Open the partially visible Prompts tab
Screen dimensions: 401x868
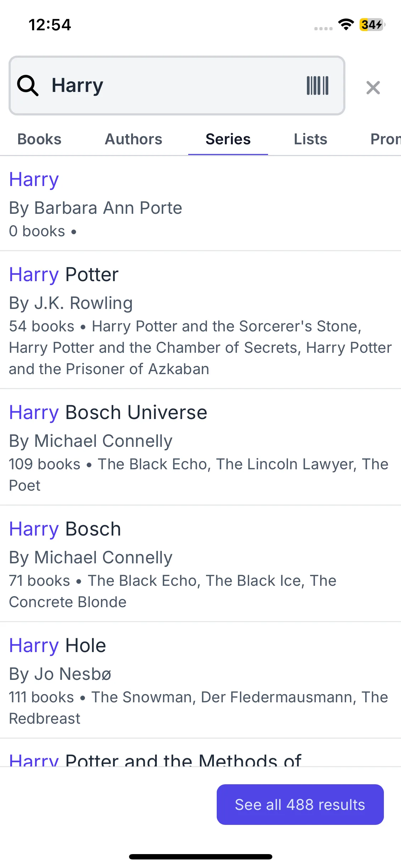click(x=385, y=139)
